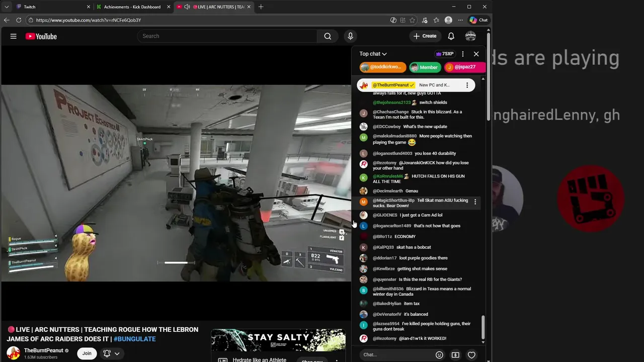Click the browser address bar URL

click(x=89, y=20)
